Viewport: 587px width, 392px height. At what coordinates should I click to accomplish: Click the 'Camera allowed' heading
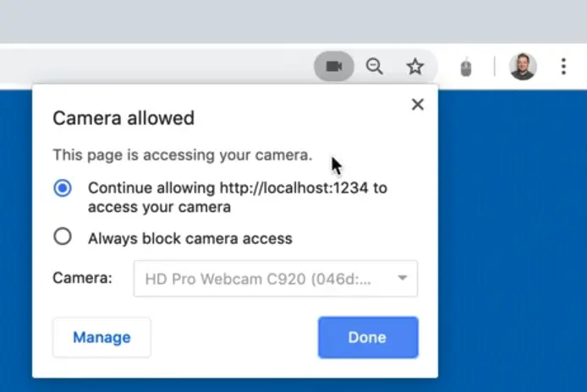click(123, 118)
